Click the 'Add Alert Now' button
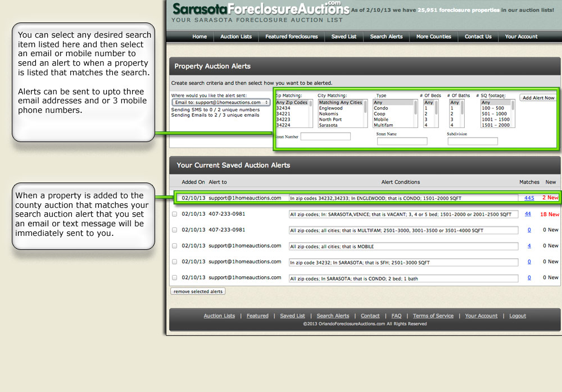The image size is (562, 392). coord(538,98)
